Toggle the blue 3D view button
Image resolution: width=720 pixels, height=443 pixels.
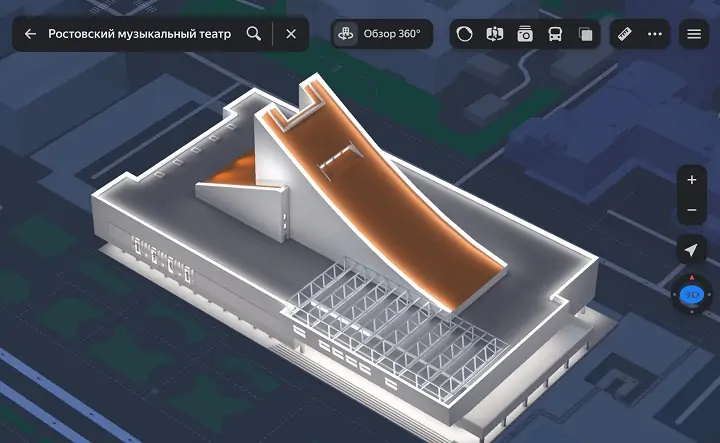[691, 295]
